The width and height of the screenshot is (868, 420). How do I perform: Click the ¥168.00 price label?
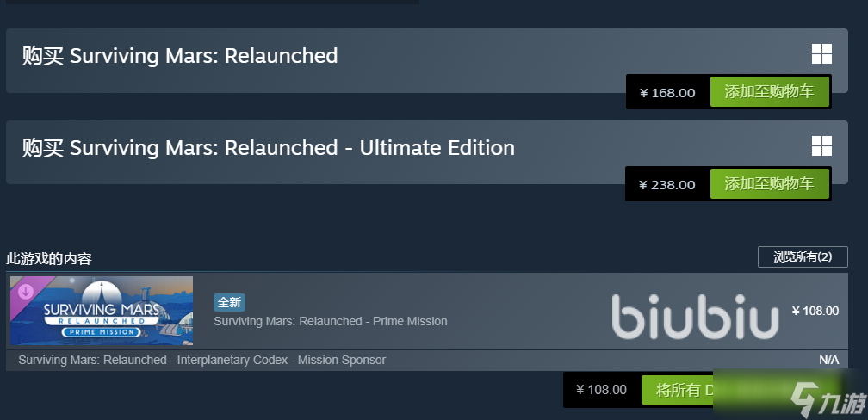[667, 93]
